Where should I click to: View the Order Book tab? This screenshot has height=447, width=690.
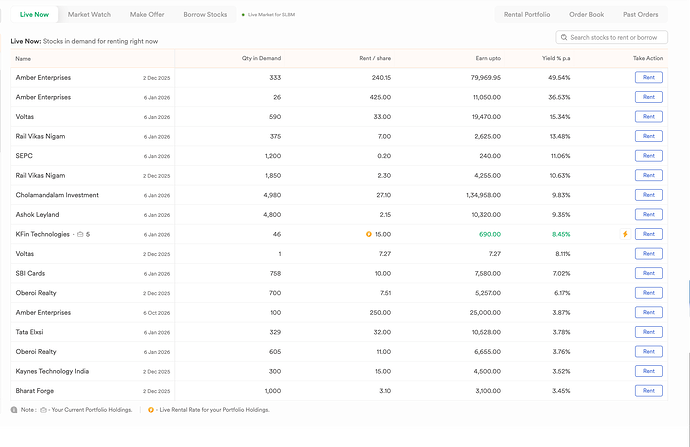pos(585,15)
